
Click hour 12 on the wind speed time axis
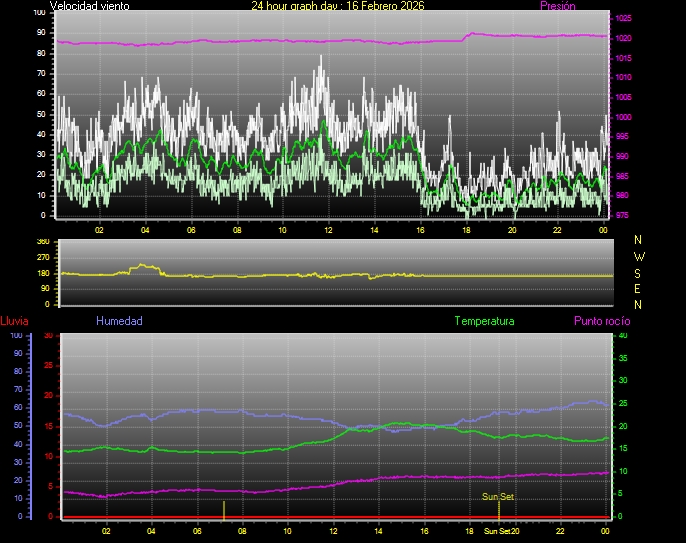pyautogui.click(x=327, y=229)
